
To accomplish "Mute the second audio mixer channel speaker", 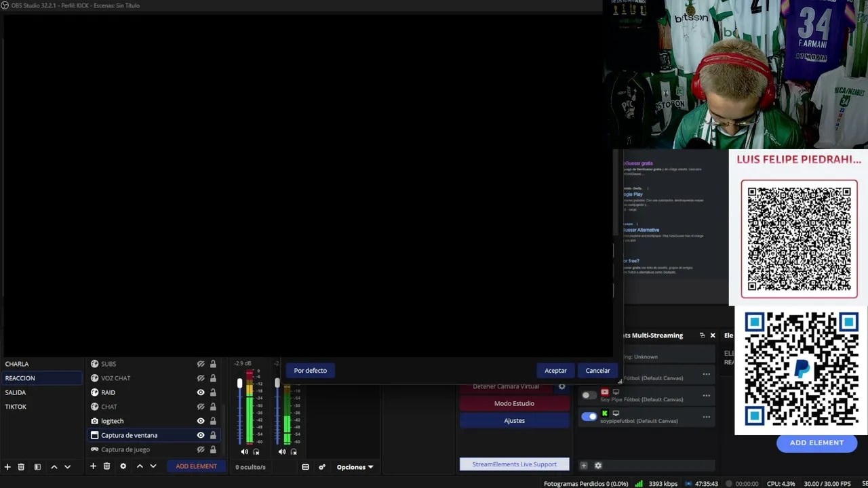I will pos(282,452).
